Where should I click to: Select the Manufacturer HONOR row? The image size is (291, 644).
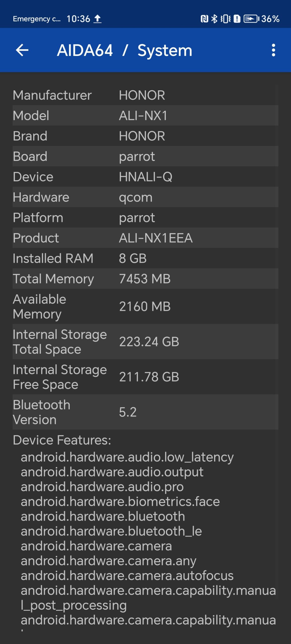pyautogui.click(x=145, y=95)
